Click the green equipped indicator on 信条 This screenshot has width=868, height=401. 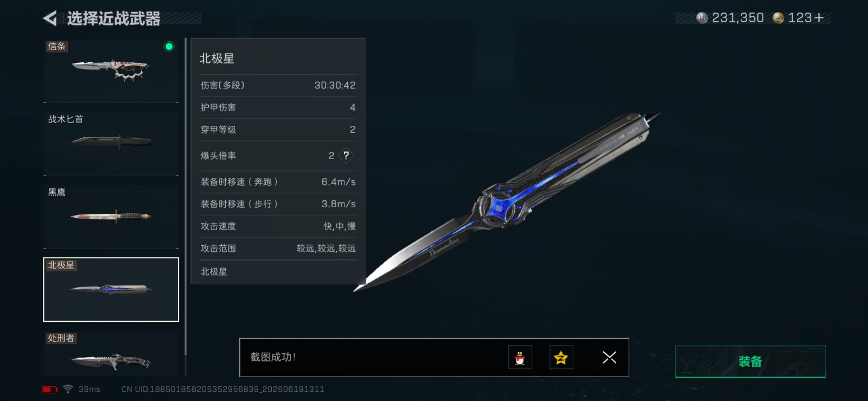click(169, 47)
